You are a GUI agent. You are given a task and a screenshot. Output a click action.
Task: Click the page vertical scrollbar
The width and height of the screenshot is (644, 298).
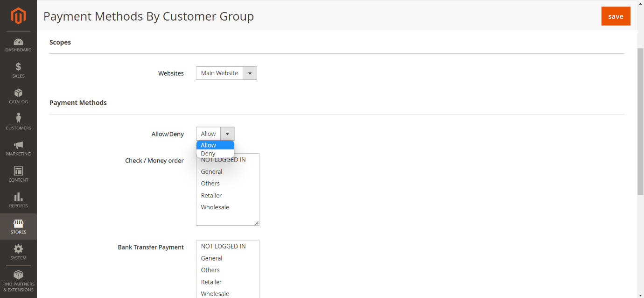coord(640,121)
